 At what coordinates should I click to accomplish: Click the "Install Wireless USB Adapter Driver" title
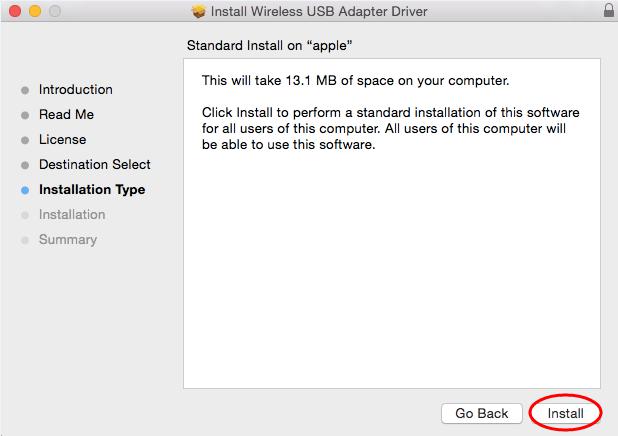(318, 12)
